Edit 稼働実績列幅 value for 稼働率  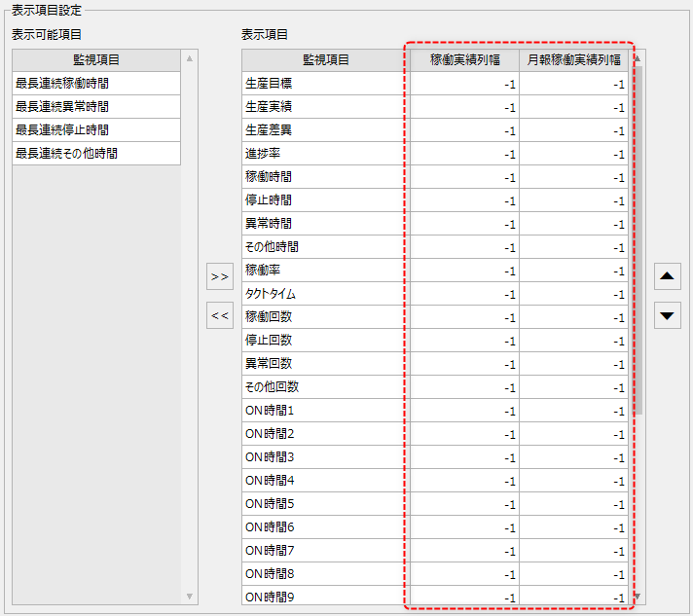tap(464, 270)
